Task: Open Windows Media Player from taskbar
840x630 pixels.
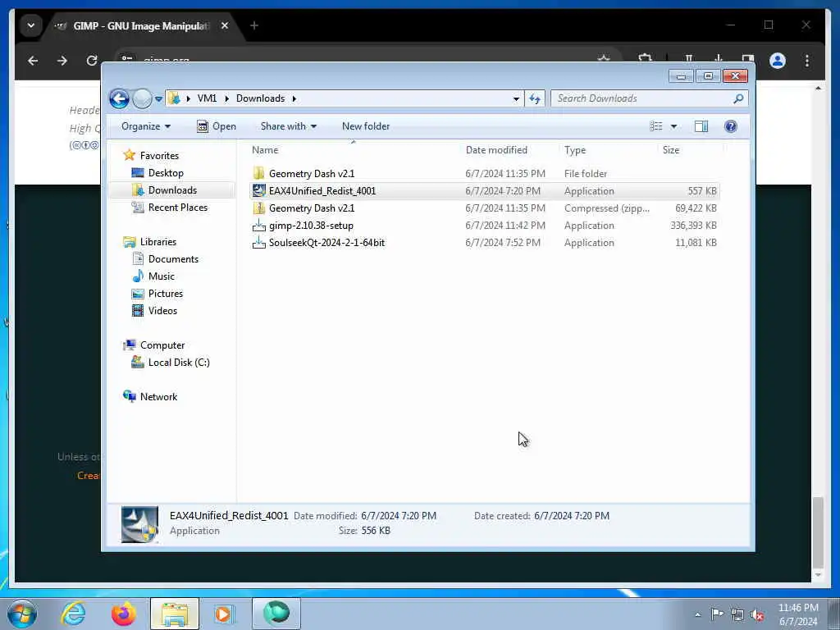Action: (224, 614)
